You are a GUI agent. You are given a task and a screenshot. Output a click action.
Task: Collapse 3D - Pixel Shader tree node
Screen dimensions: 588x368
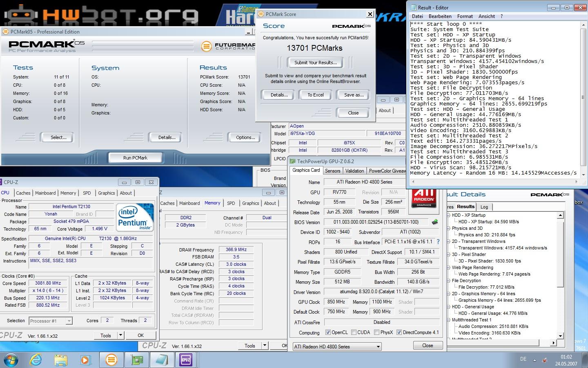tap(448, 254)
